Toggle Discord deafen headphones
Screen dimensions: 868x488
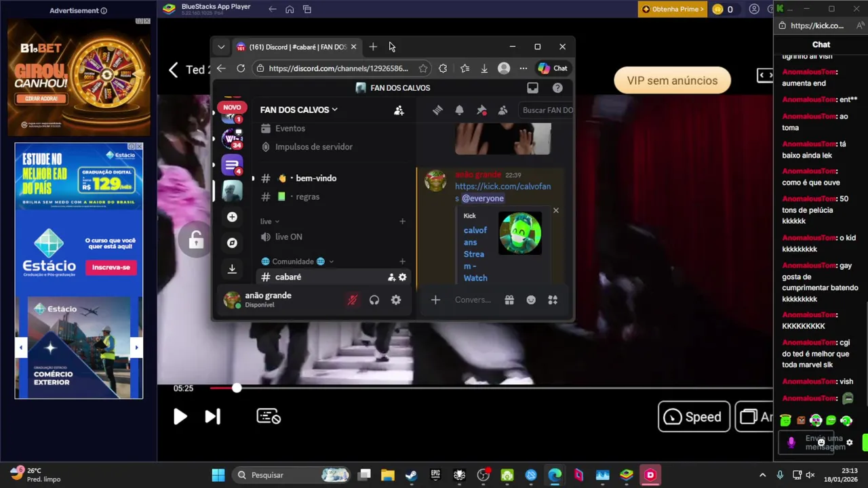(x=374, y=300)
